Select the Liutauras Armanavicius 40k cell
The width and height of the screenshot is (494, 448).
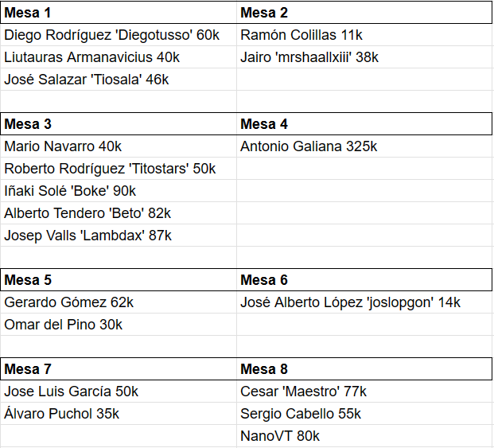[119, 57]
